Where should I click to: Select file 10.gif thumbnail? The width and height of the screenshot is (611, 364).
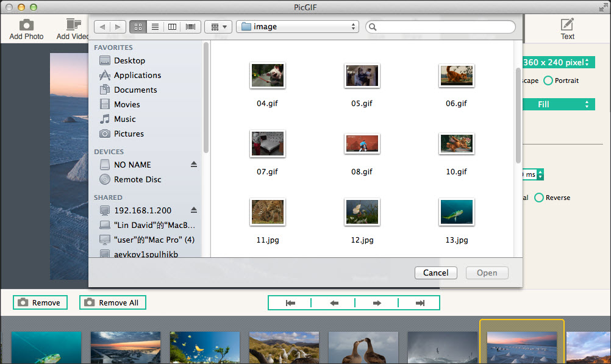click(456, 143)
